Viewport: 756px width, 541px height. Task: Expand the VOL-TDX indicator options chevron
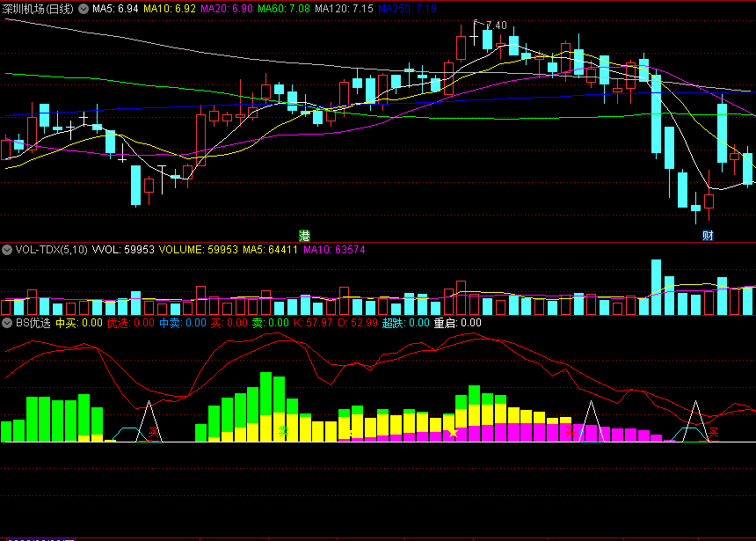7,250
